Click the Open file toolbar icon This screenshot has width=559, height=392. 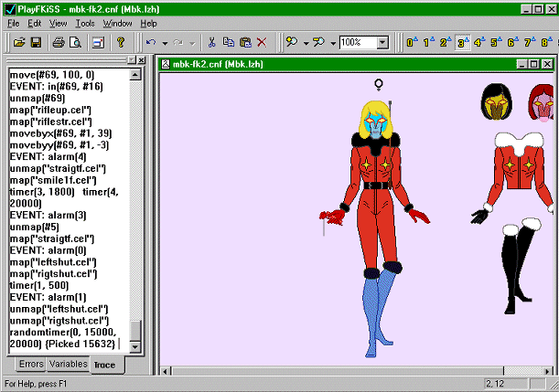coord(18,42)
